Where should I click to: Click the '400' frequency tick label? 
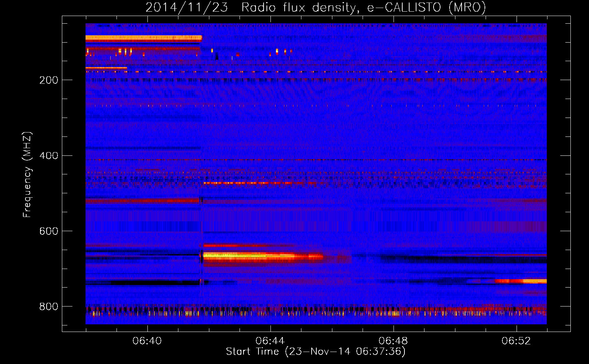pyautogui.click(x=49, y=156)
